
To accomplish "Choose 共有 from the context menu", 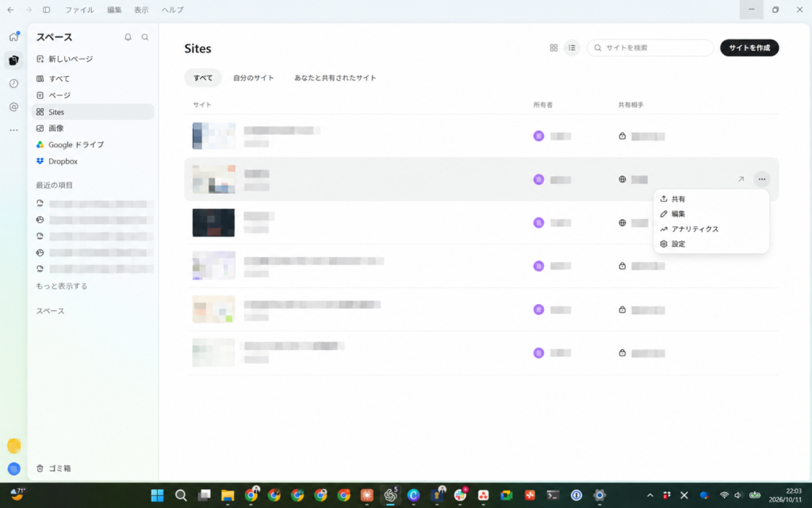I will tap(711, 199).
